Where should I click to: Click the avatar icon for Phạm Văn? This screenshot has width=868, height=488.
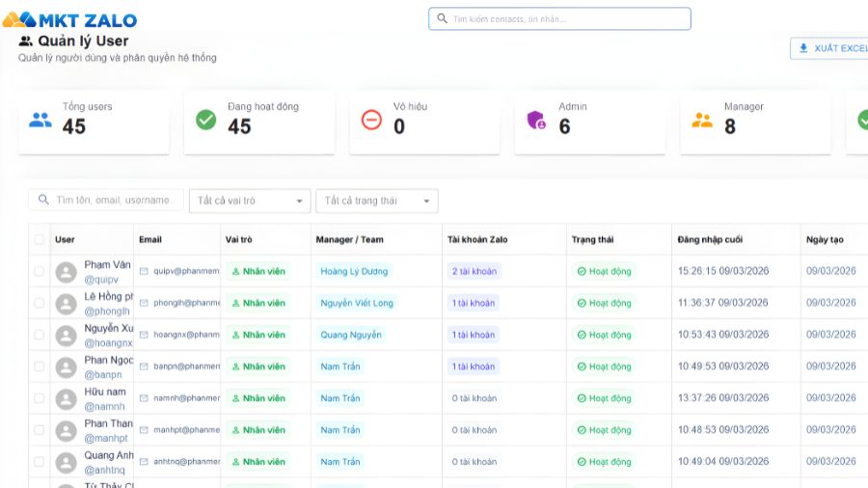click(66, 272)
